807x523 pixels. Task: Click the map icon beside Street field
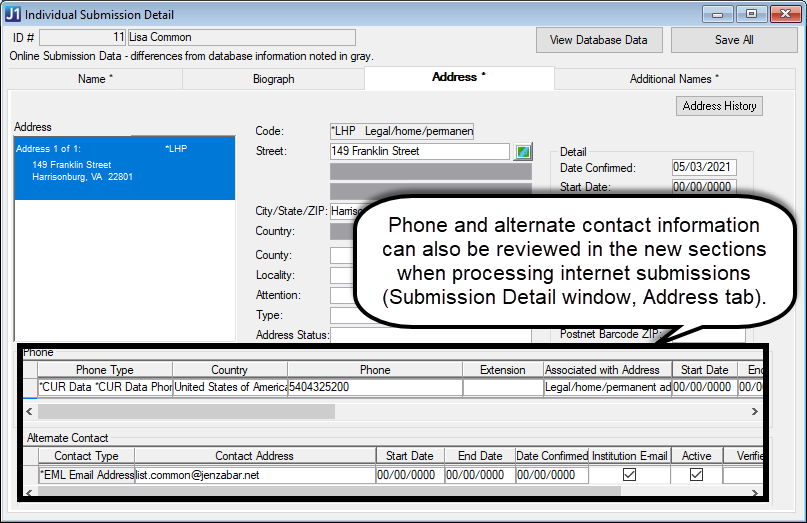(x=523, y=152)
